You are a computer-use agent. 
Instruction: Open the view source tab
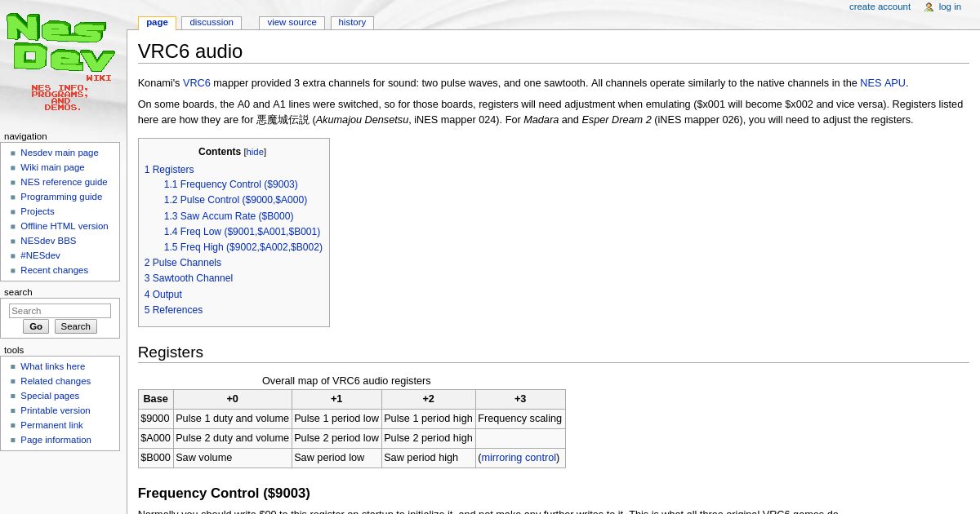(292, 23)
